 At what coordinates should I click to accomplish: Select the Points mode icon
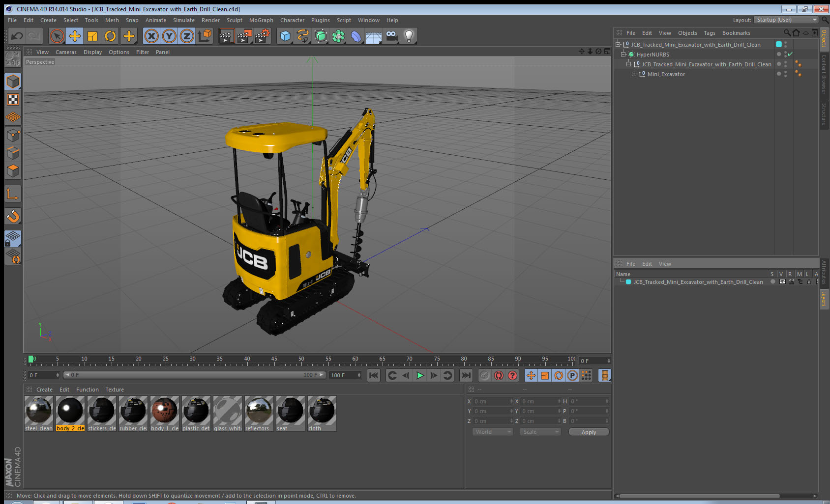tap(13, 135)
